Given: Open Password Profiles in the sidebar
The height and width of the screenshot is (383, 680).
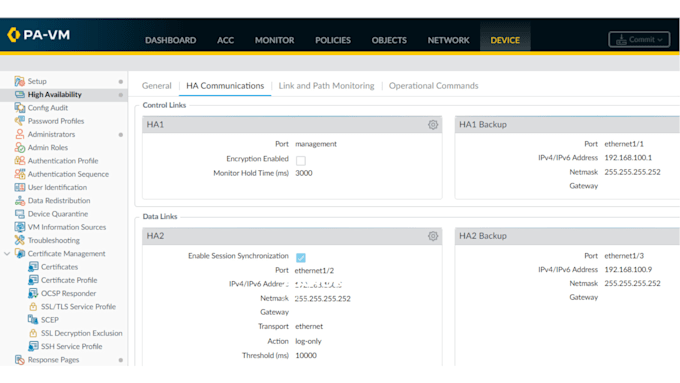Looking at the screenshot, I should [56, 121].
